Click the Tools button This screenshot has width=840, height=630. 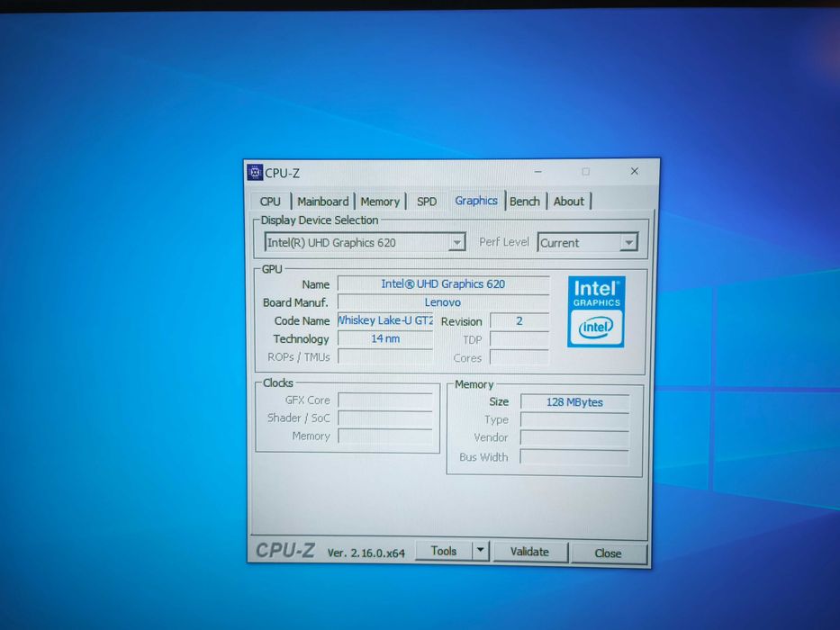[444, 551]
